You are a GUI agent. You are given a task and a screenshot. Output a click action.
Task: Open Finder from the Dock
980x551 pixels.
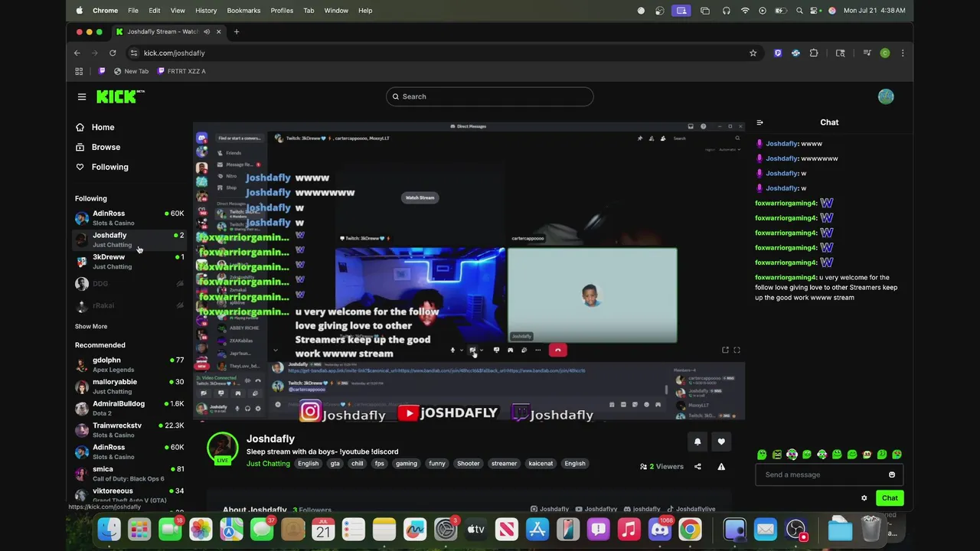coord(109,529)
